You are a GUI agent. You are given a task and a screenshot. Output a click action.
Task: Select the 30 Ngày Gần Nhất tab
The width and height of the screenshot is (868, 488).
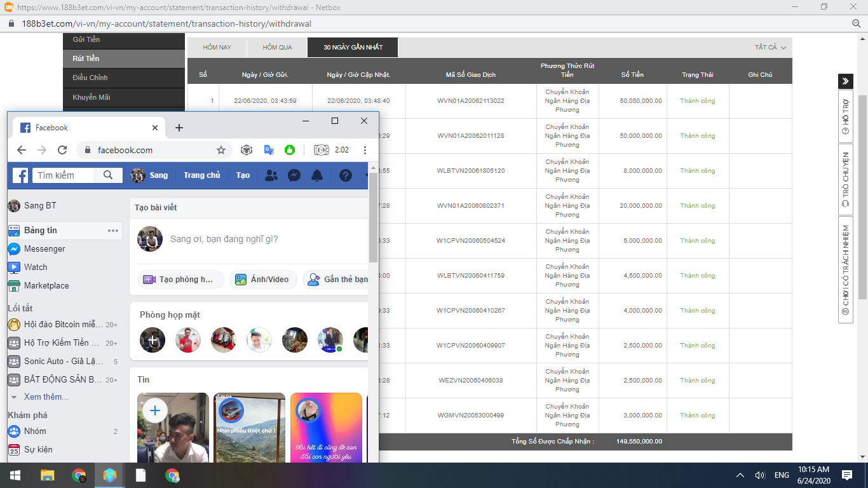pyautogui.click(x=353, y=48)
